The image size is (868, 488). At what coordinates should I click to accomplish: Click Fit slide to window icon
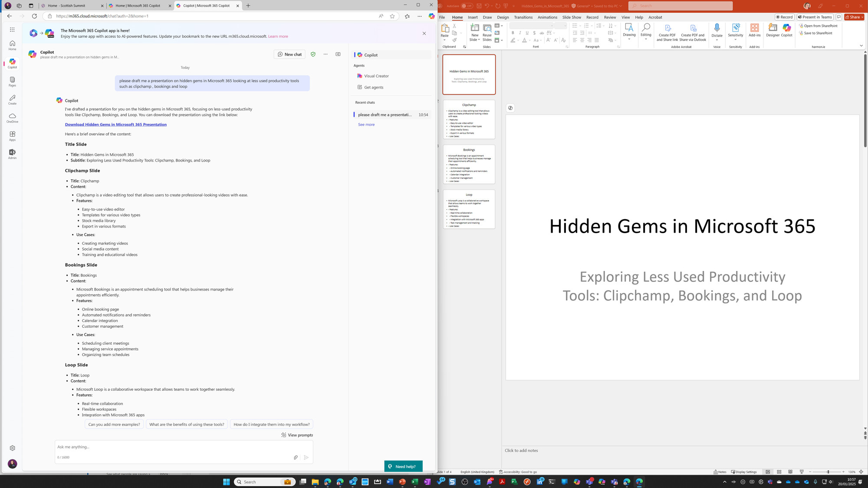pyautogui.click(x=861, y=472)
